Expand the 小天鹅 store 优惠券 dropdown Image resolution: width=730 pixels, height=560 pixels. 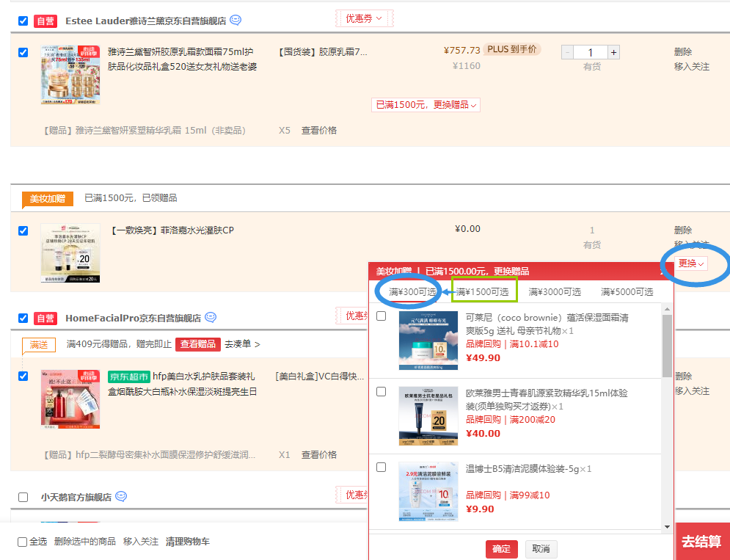point(352,495)
